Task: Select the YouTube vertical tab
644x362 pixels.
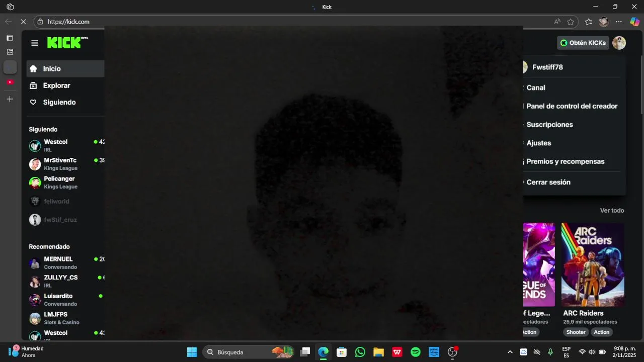Action: tap(10, 82)
